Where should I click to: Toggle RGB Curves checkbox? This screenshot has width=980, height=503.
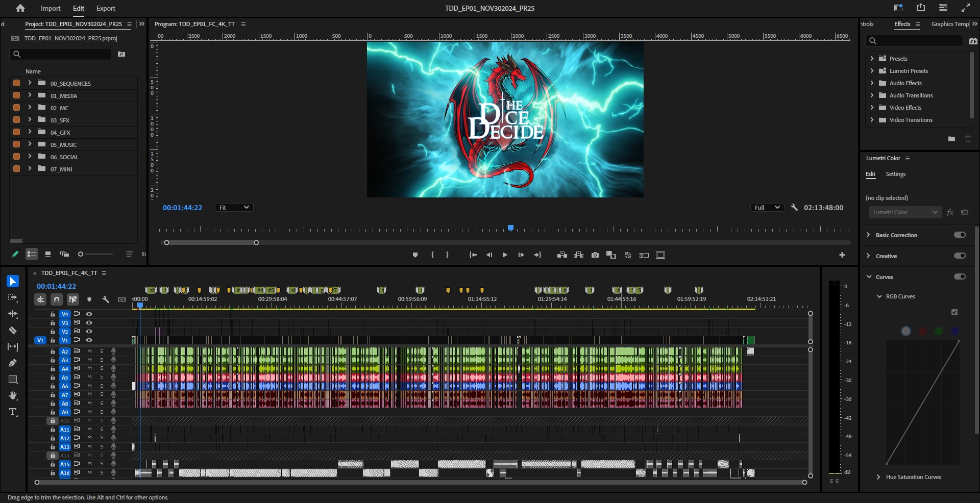tap(954, 312)
